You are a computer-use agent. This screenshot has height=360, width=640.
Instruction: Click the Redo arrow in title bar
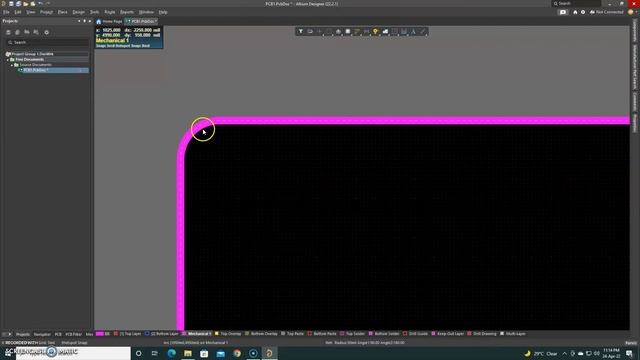48,4
